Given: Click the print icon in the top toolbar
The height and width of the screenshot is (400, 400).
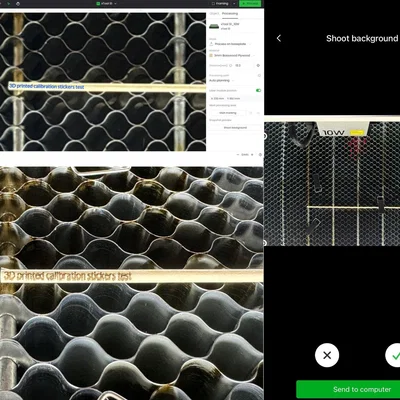Looking at the screenshot, I should click(x=18, y=3).
